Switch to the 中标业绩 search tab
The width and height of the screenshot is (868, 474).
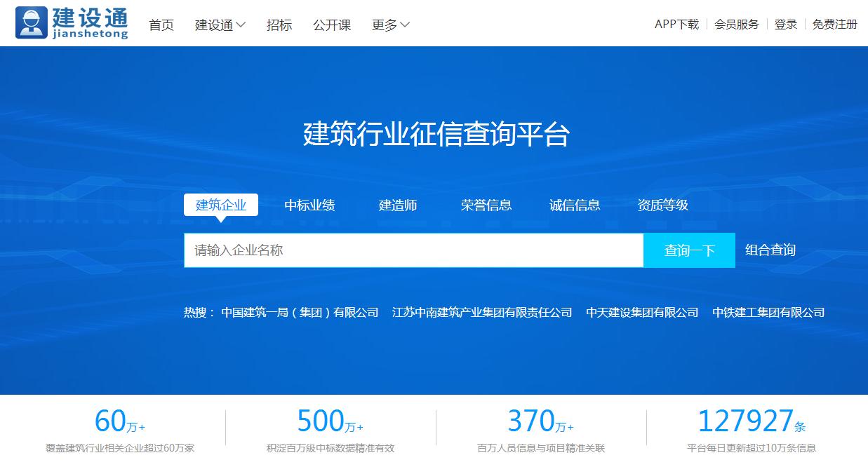click(x=309, y=205)
